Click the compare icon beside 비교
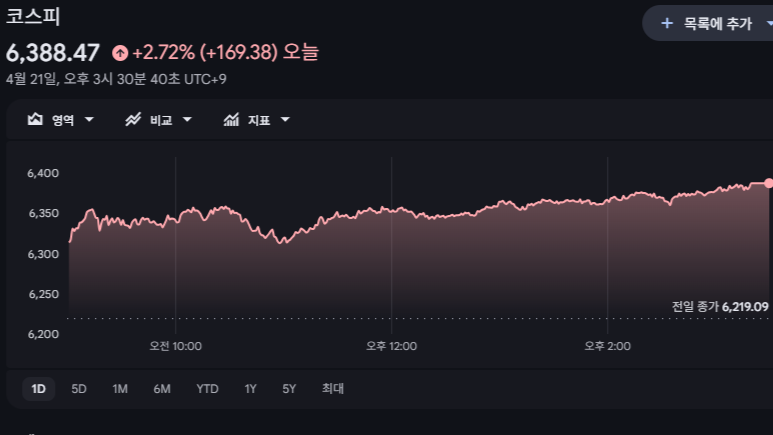This screenshot has height=435, width=773. (x=132, y=120)
